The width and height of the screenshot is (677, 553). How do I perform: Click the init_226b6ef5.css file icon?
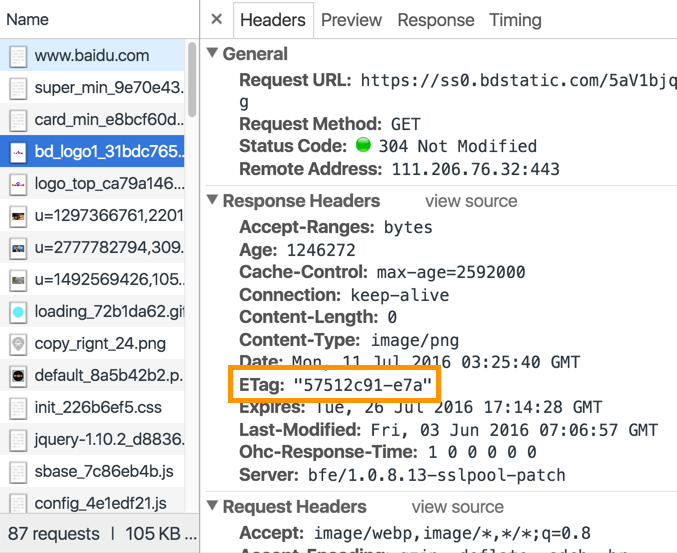[18, 408]
